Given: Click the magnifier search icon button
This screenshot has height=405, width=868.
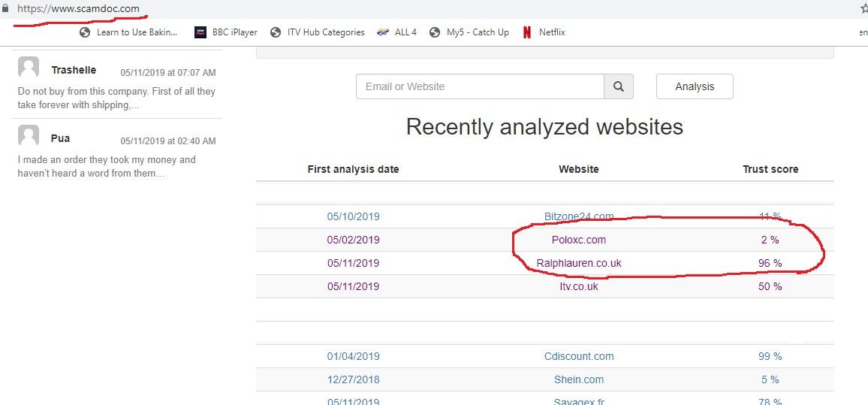Looking at the screenshot, I should (619, 86).
